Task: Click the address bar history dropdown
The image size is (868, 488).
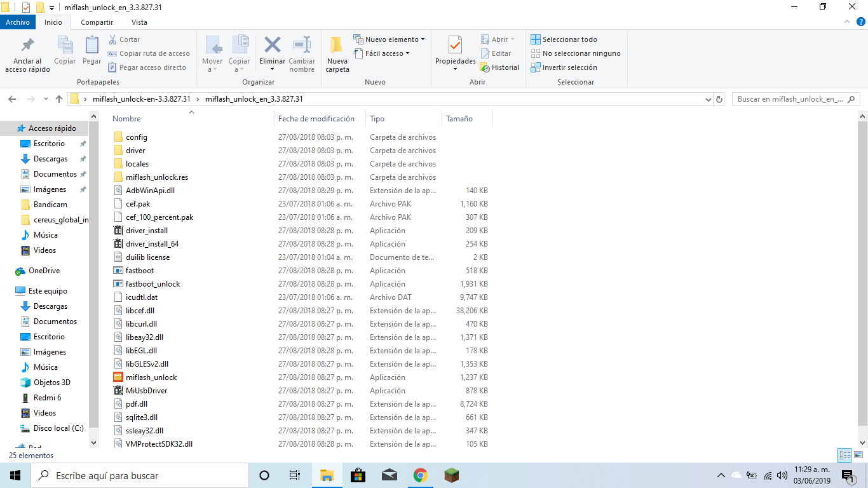Action: (709, 100)
